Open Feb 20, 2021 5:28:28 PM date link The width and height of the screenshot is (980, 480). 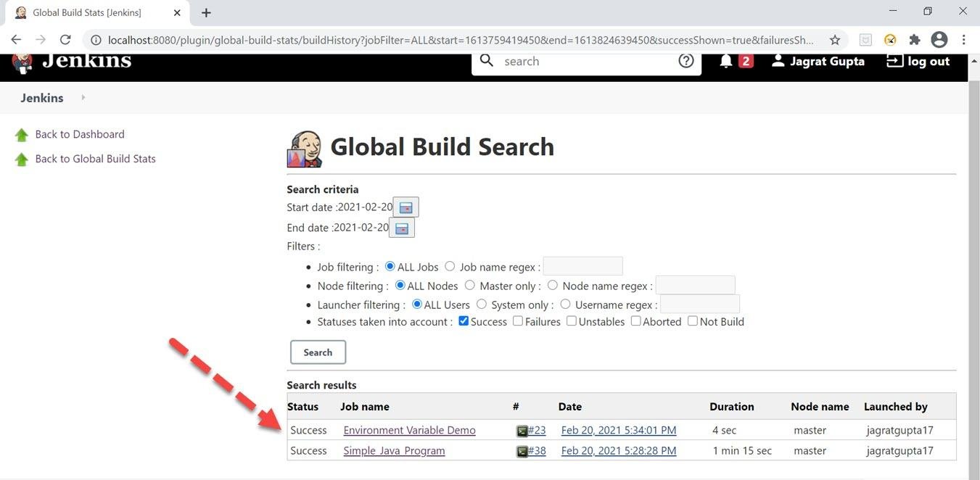[x=619, y=450]
